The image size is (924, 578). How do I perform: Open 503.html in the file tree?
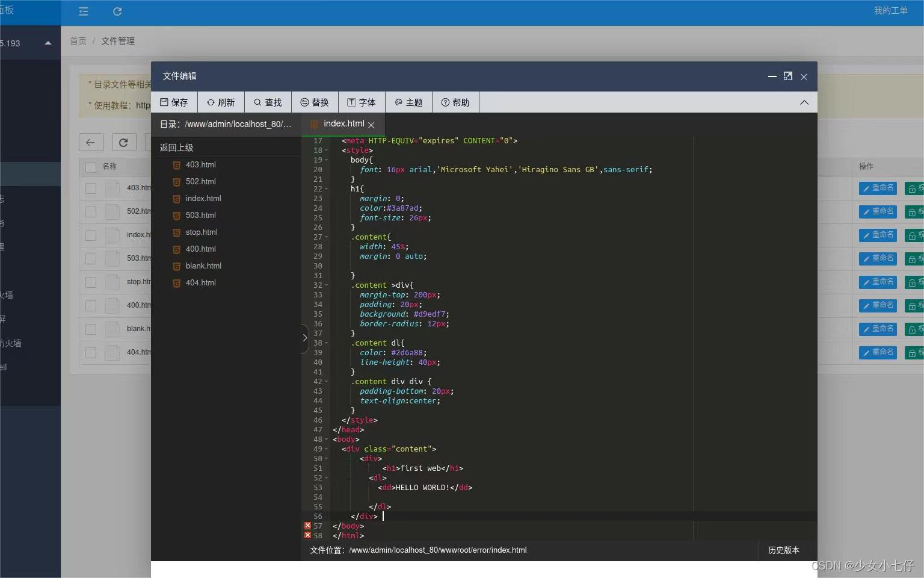pyautogui.click(x=200, y=215)
